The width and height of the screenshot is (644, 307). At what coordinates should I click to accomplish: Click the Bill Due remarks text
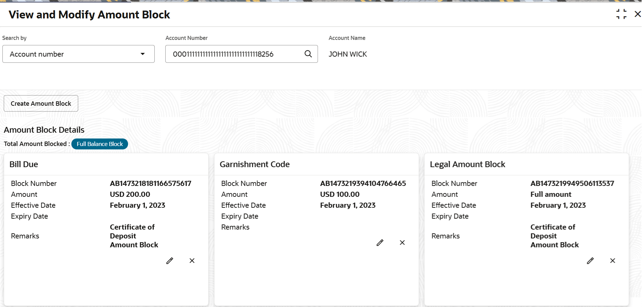pyautogui.click(x=134, y=236)
